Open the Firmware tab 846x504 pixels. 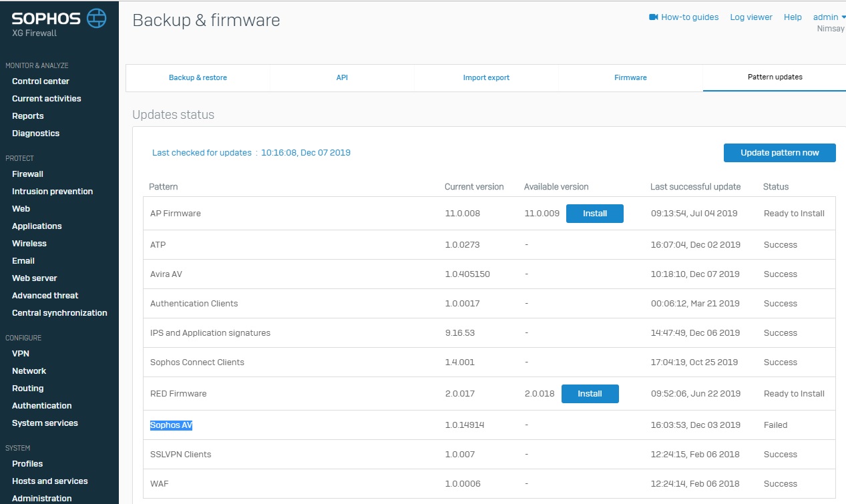click(x=630, y=77)
